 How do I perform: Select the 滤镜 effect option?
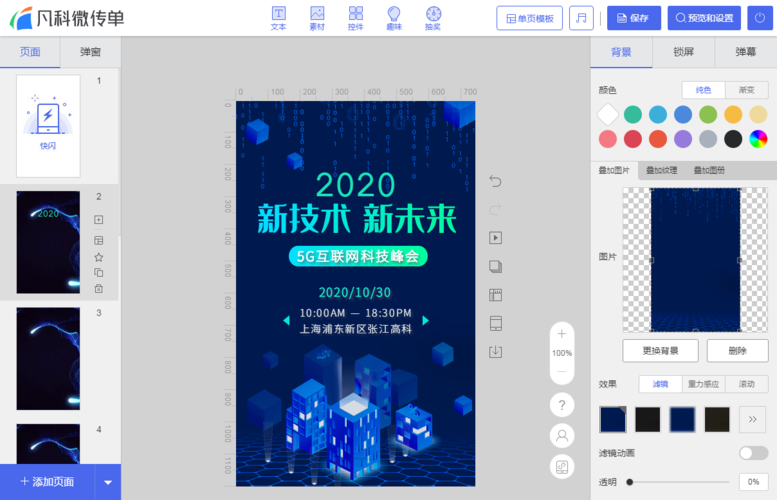click(660, 384)
